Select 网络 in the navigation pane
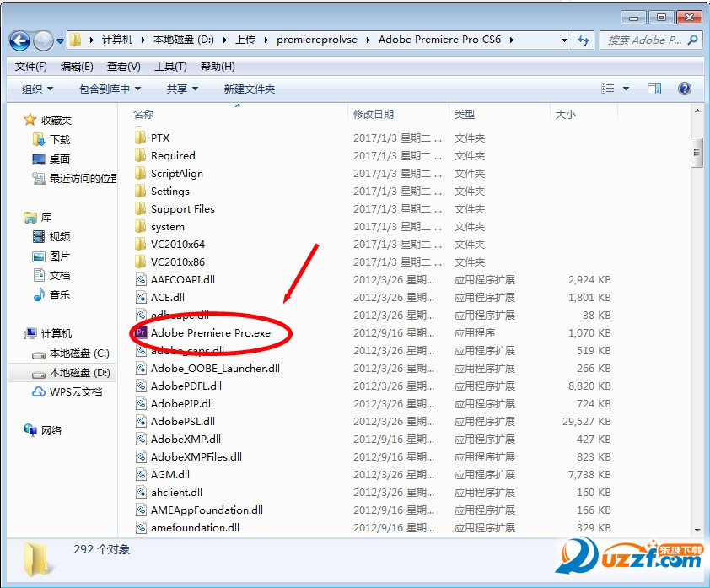The width and height of the screenshot is (710, 588). point(42,430)
